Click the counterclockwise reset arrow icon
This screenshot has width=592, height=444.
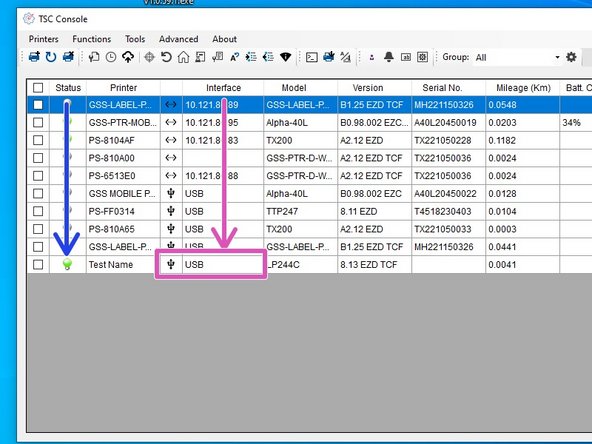point(166,57)
